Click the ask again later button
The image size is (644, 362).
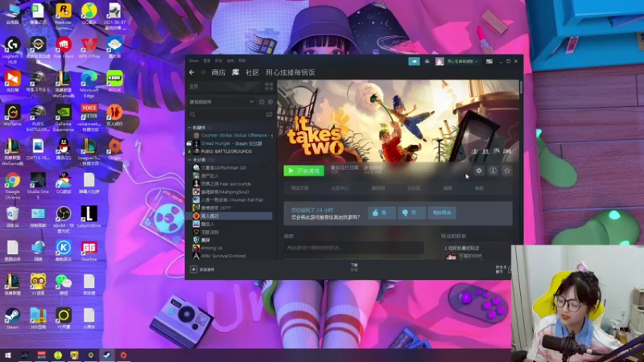[441, 212]
